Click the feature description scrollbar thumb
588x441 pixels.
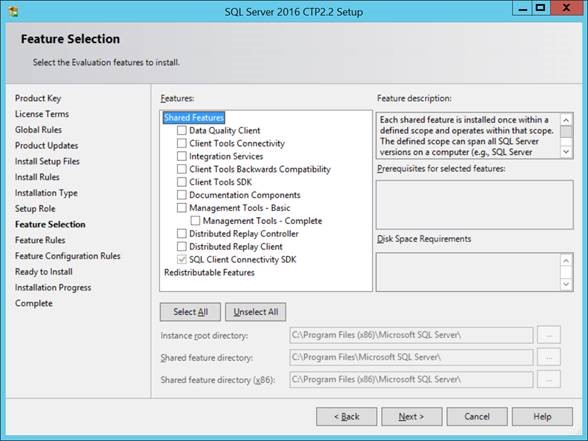tap(566, 132)
